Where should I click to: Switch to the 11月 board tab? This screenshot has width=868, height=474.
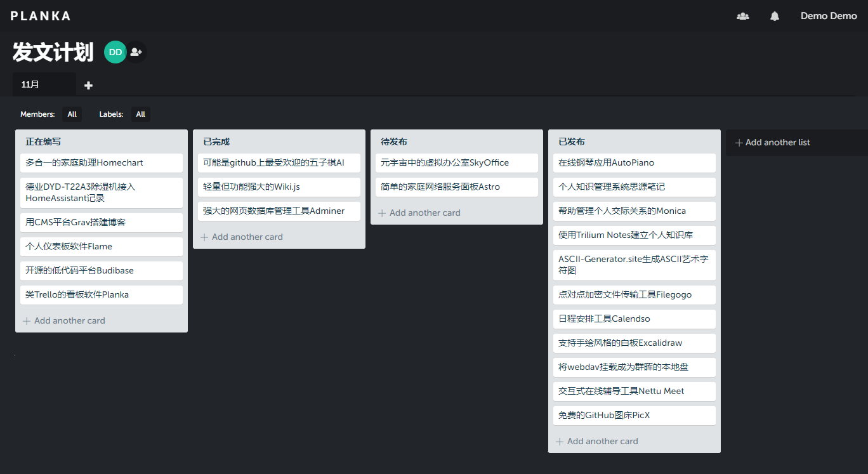[x=44, y=84]
